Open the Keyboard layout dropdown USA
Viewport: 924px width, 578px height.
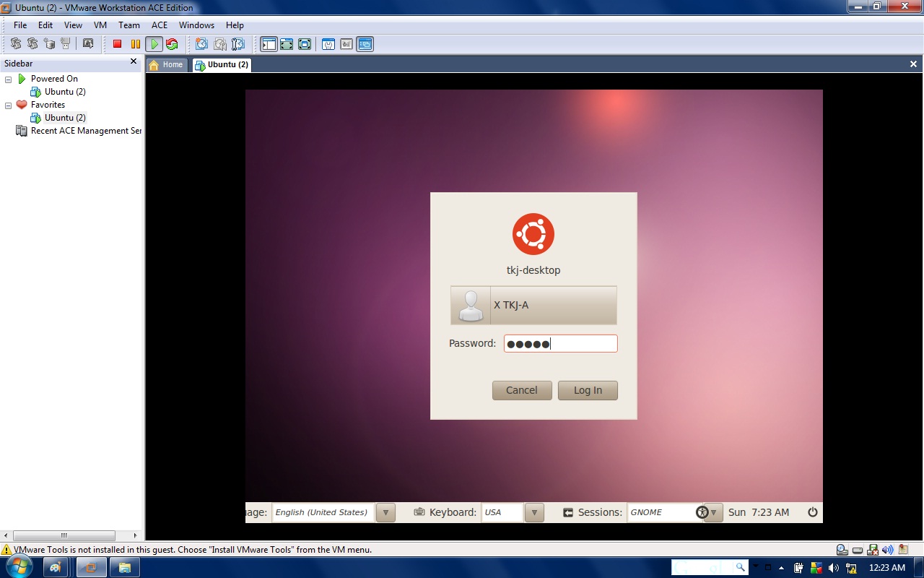[x=534, y=512]
